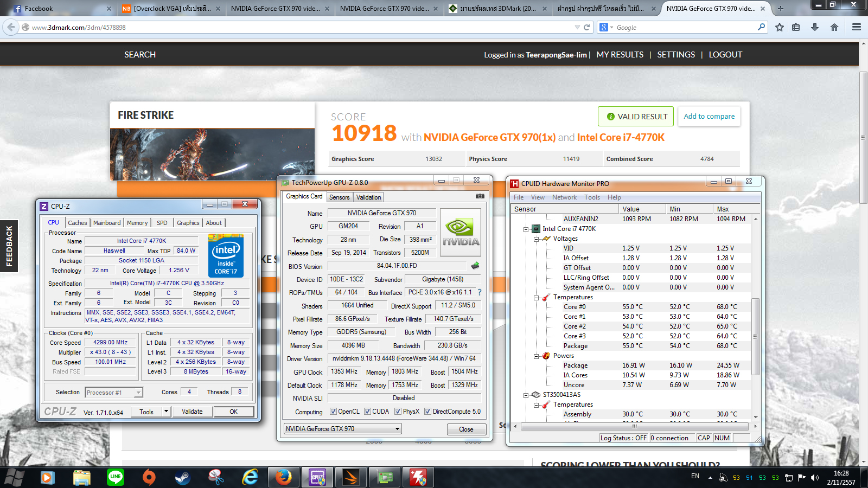Click the Validate button in CPU-Z
Viewport: 868px width, 488px height.
[192, 412]
